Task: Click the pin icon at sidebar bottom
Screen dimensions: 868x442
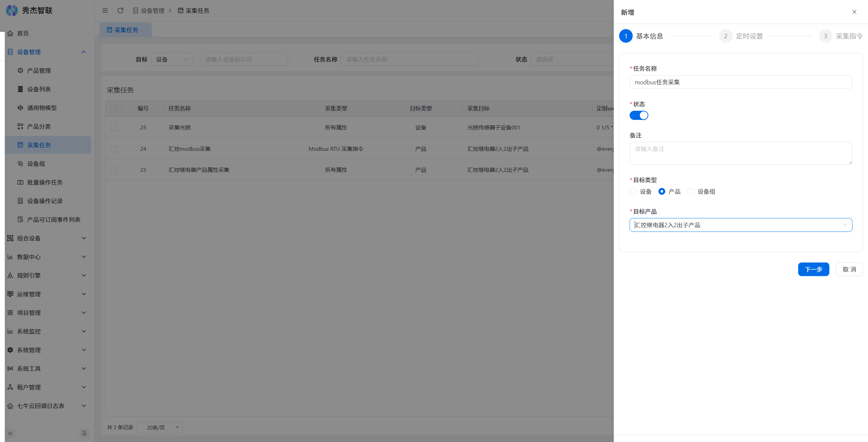Action: coord(84,433)
